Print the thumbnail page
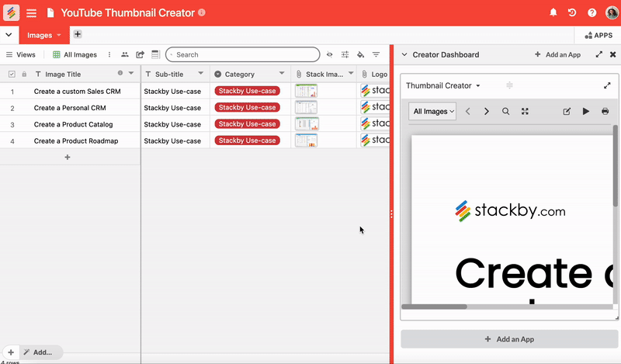Screen dimensions: 621x364 coord(605,111)
